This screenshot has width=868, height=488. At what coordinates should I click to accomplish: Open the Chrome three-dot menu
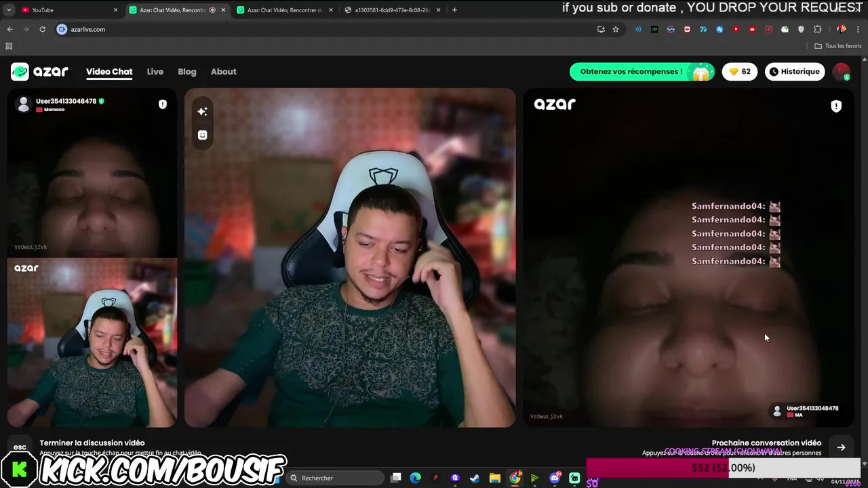[x=858, y=29]
